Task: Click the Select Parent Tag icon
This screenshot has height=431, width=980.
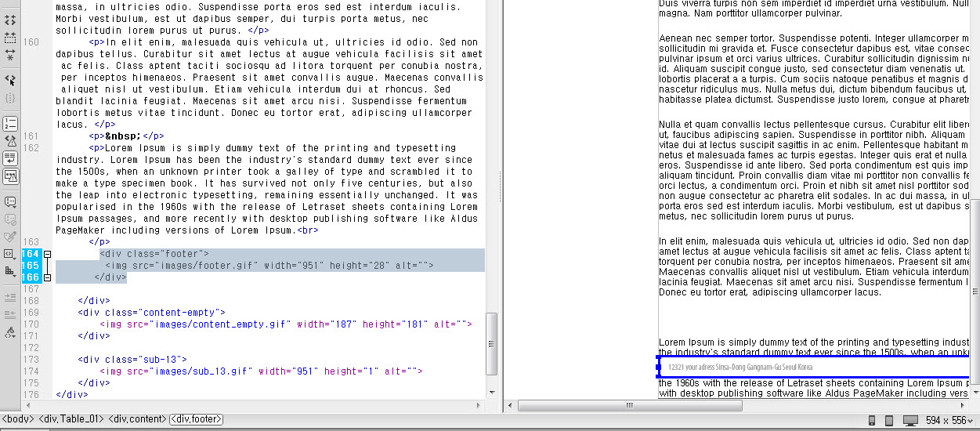Action: (10, 80)
